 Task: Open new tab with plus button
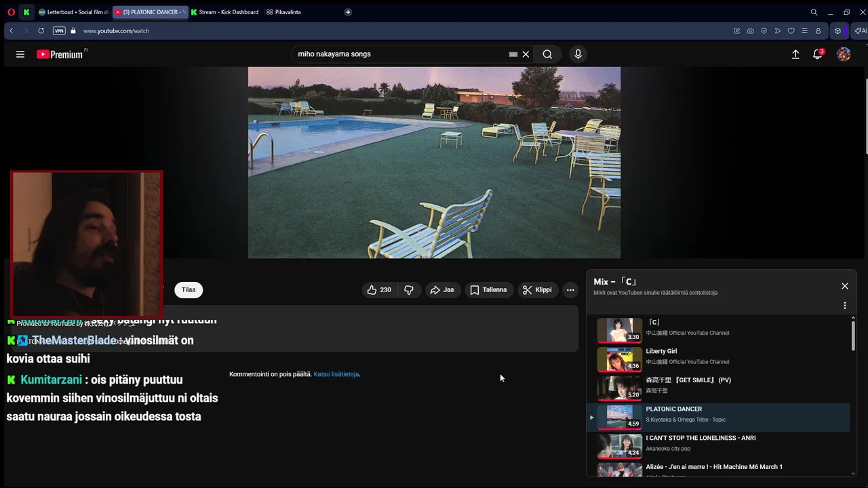[348, 12]
